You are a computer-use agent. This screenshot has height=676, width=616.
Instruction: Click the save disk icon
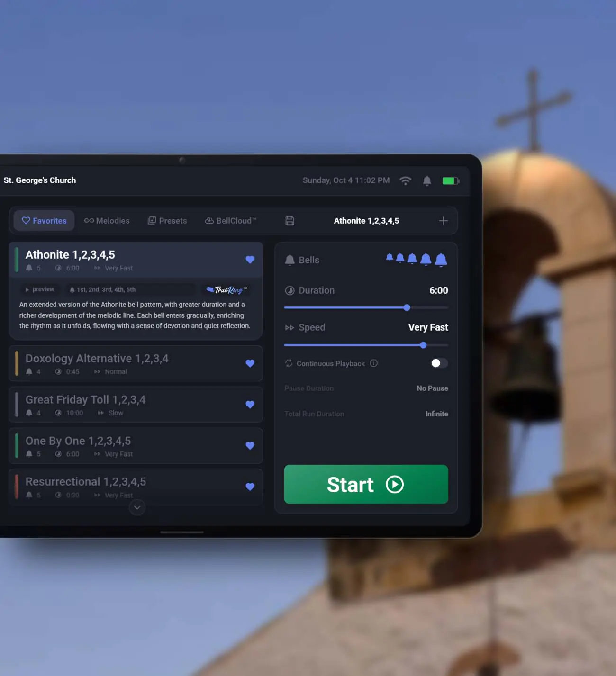(290, 221)
